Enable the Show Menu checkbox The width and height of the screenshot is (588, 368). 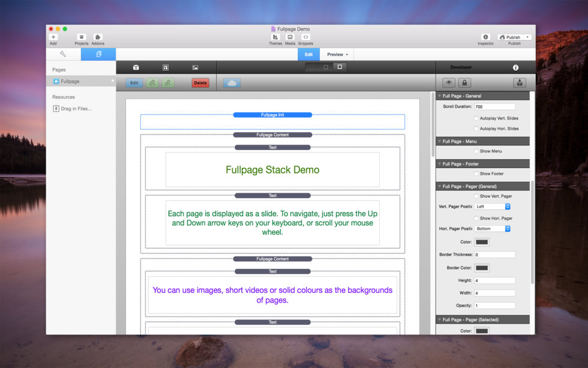[476, 151]
